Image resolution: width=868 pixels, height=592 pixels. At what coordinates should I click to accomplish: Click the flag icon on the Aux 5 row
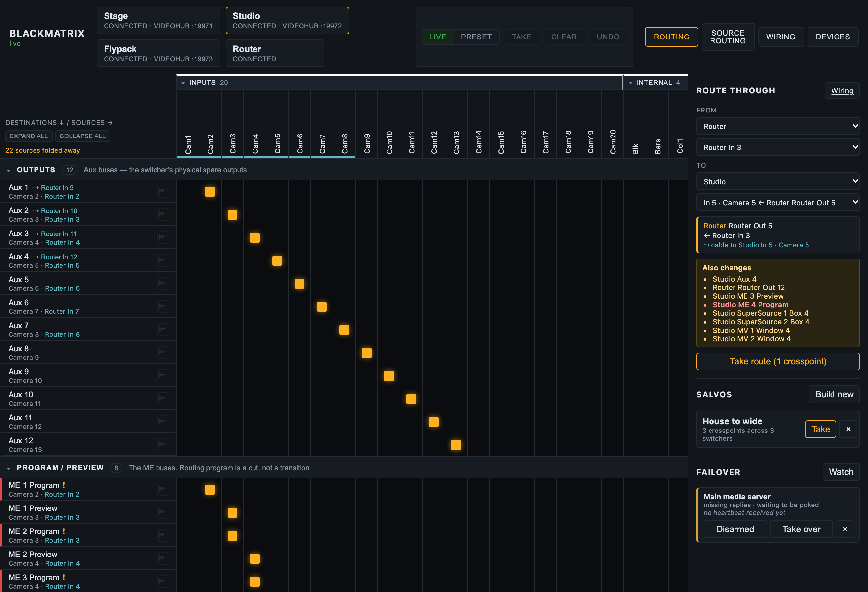click(163, 284)
